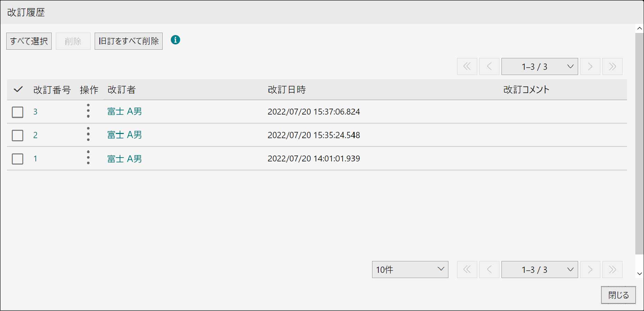Screen dimensions: 644x311
Task: Open the top 1–3 / 3 page dropdown
Action: pyautogui.click(x=539, y=66)
